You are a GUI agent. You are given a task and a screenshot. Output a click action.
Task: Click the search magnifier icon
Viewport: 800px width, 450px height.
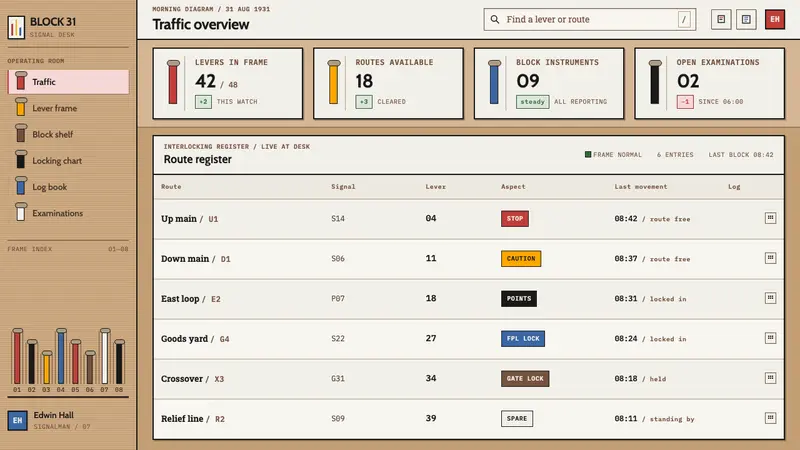click(x=494, y=19)
